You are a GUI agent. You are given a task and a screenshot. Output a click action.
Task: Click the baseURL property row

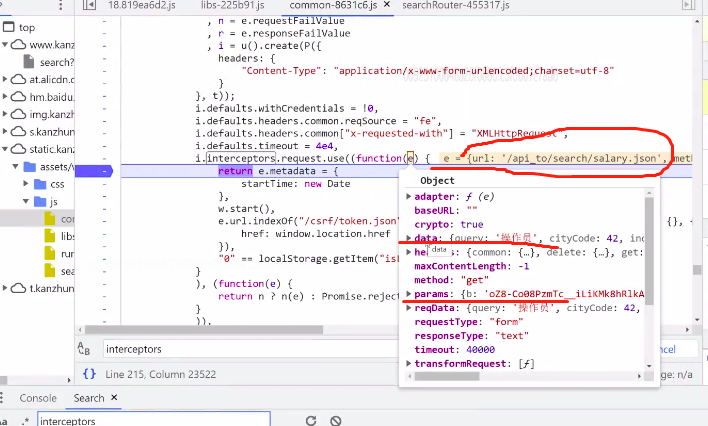[446, 210]
